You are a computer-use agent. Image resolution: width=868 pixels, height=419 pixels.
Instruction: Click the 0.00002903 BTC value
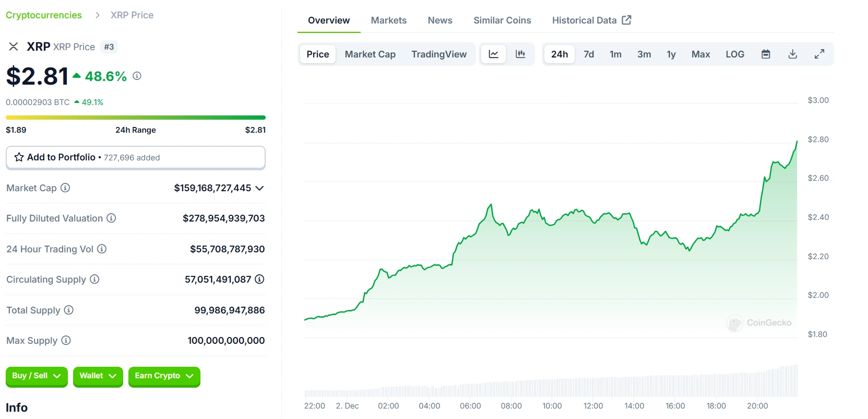tap(38, 102)
